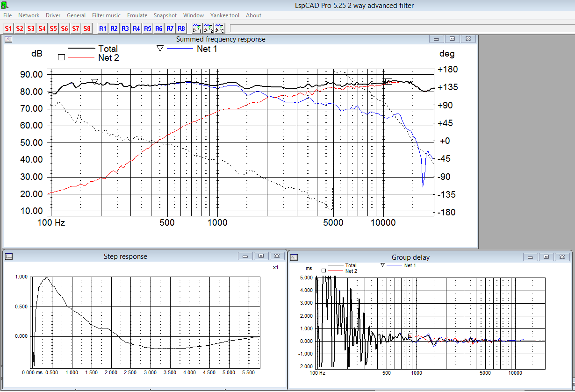Image resolution: width=575 pixels, height=392 pixels.
Task: Open the Network menu
Action: 29,15
